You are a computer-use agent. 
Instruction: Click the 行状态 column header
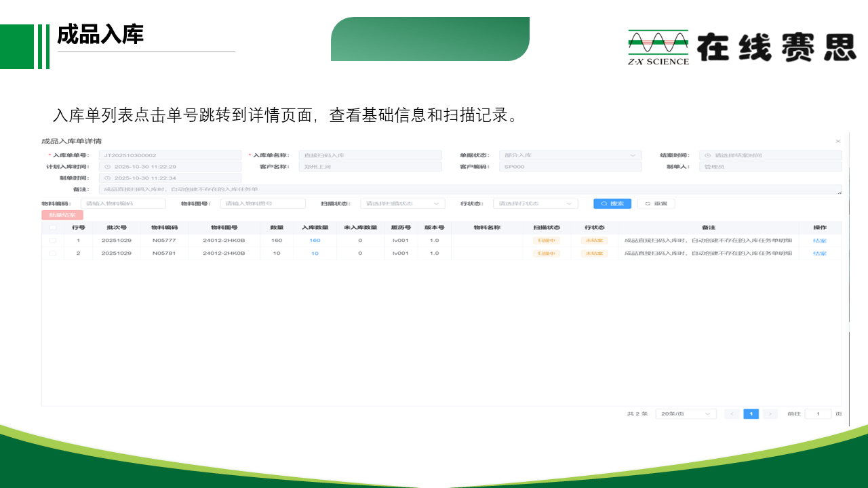point(594,228)
